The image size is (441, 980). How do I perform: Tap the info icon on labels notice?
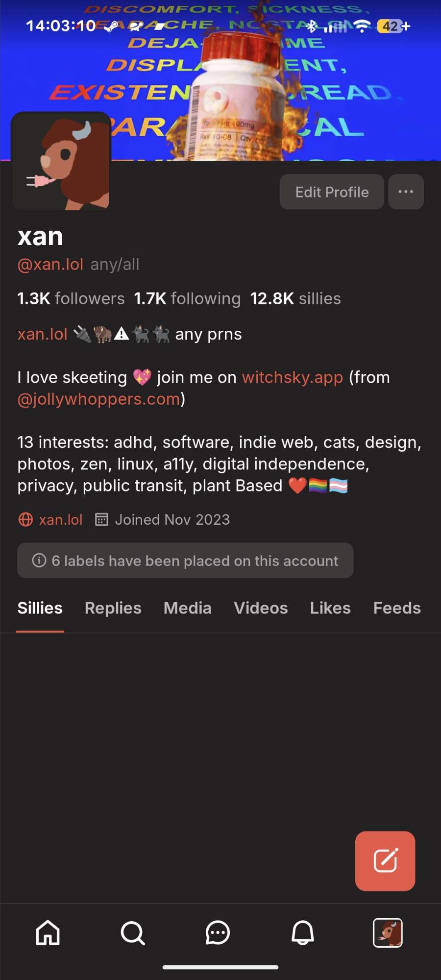(39, 560)
